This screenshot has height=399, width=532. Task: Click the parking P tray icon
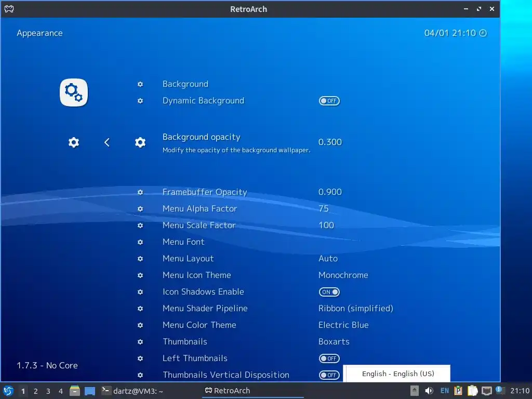[x=458, y=391]
